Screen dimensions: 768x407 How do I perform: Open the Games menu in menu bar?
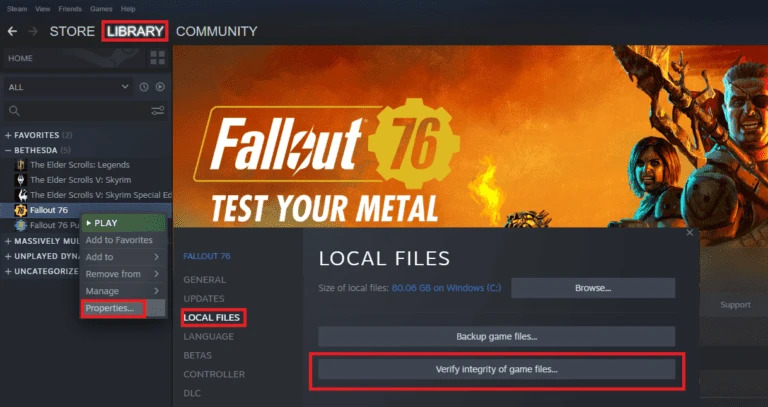click(101, 9)
